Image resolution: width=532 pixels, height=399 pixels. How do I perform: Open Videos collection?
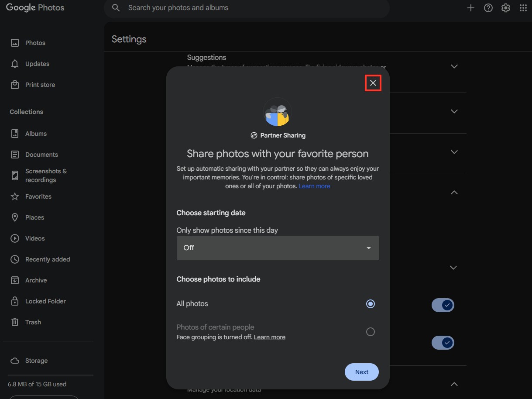point(35,238)
